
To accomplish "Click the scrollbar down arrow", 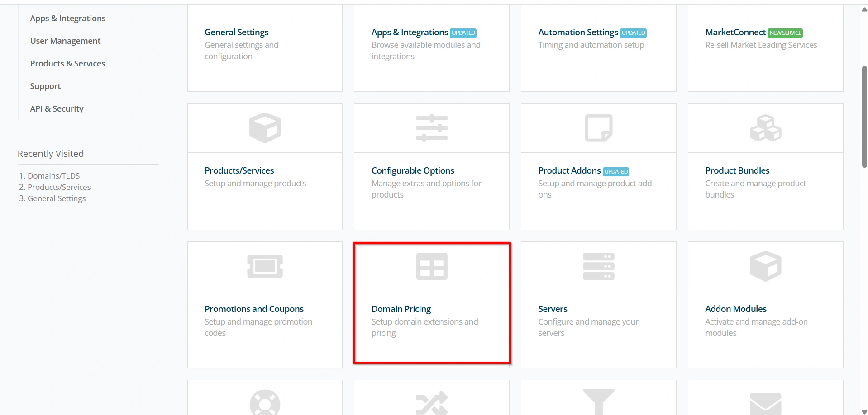I will click(864, 411).
